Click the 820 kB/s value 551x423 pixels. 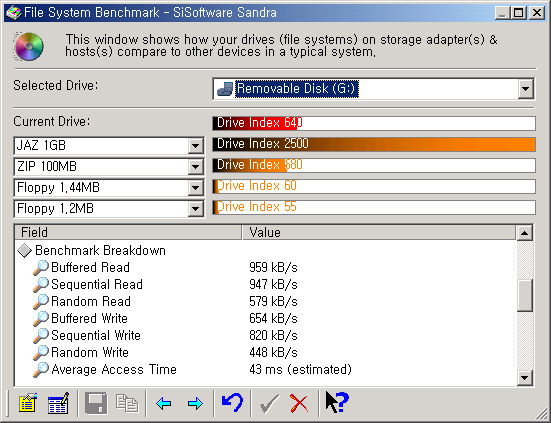tap(273, 336)
